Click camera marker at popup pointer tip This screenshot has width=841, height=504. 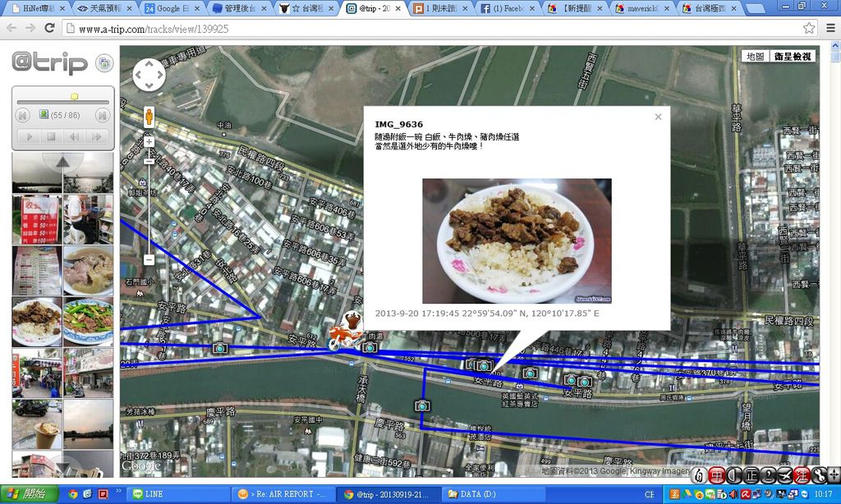pyautogui.click(x=484, y=366)
